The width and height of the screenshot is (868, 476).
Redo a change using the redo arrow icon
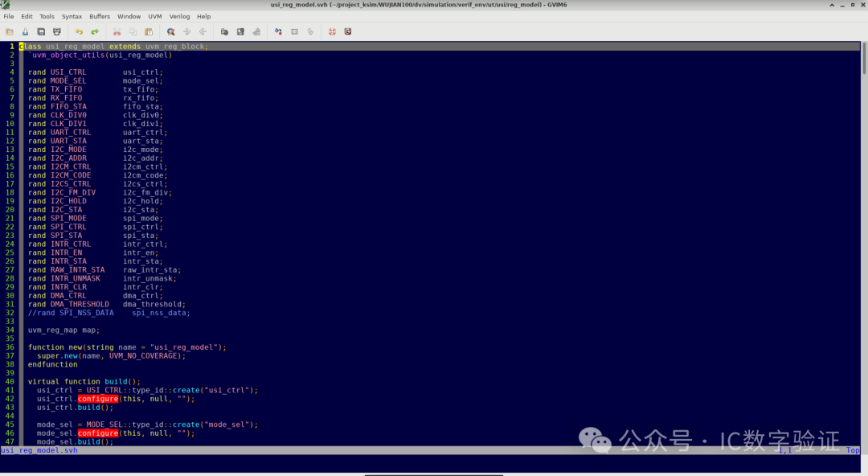tap(96, 31)
